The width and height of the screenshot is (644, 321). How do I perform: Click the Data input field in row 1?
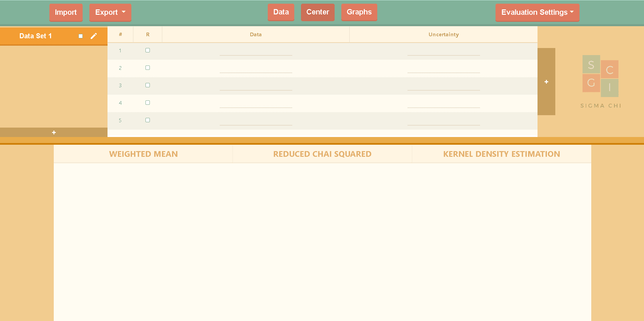click(256, 51)
